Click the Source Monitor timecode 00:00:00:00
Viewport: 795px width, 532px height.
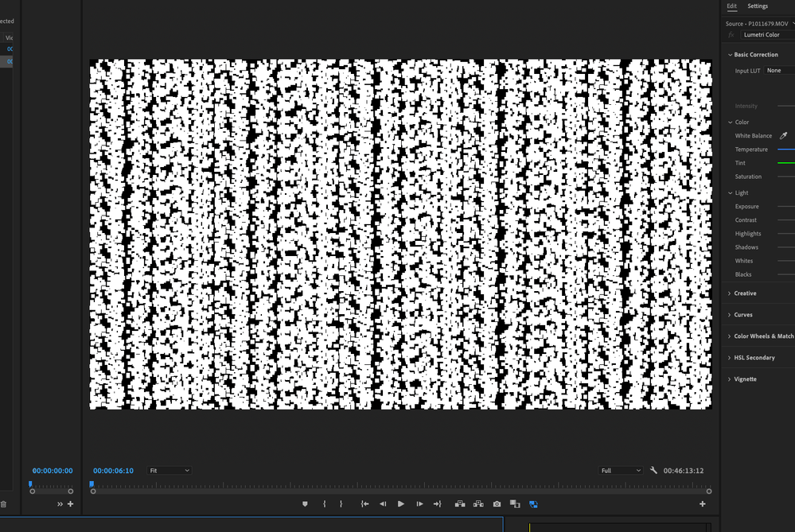tap(53, 471)
